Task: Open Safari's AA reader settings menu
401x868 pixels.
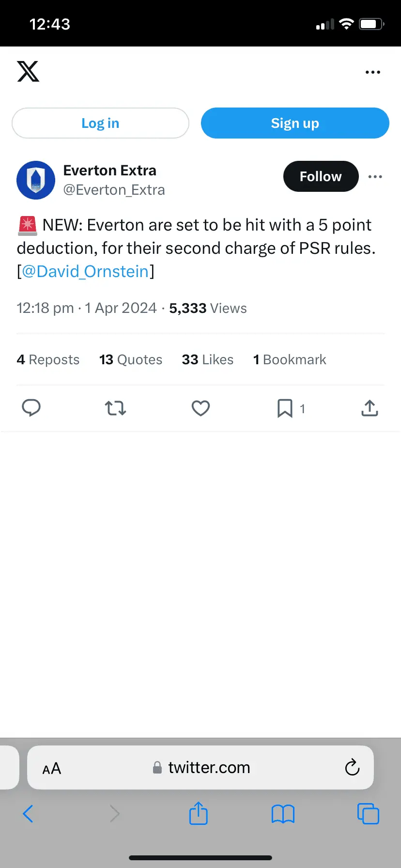Action: (52, 768)
